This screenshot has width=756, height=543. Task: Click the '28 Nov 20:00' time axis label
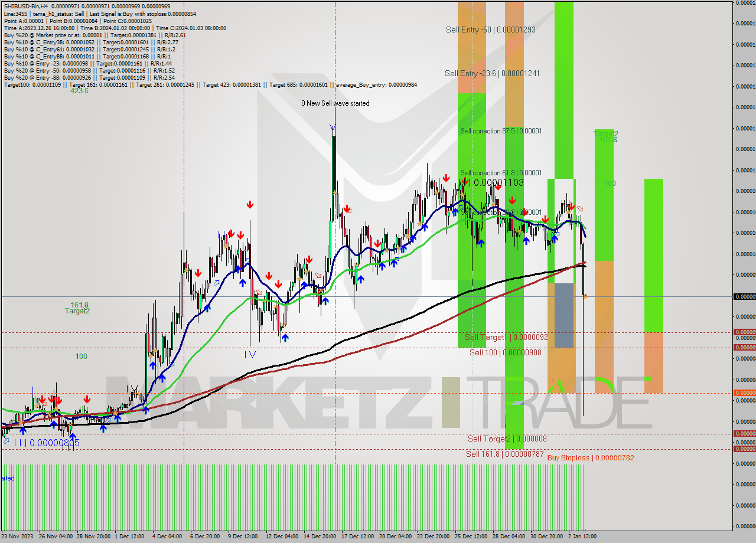94,537
